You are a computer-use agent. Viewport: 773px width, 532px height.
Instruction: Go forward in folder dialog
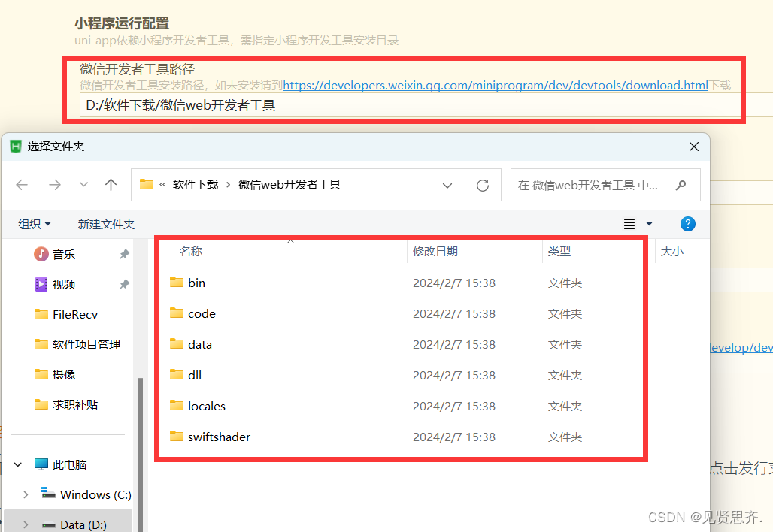[x=55, y=185]
